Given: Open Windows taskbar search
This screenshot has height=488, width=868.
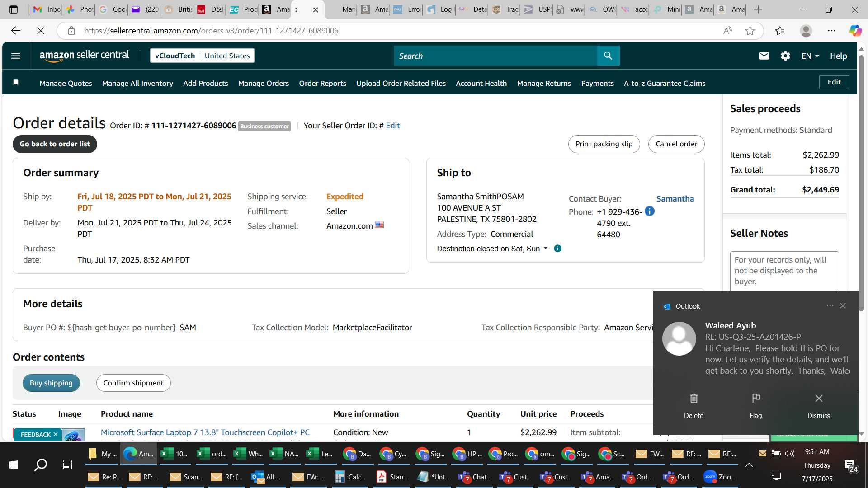Looking at the screenshot, I should click(x=41, y=465).
